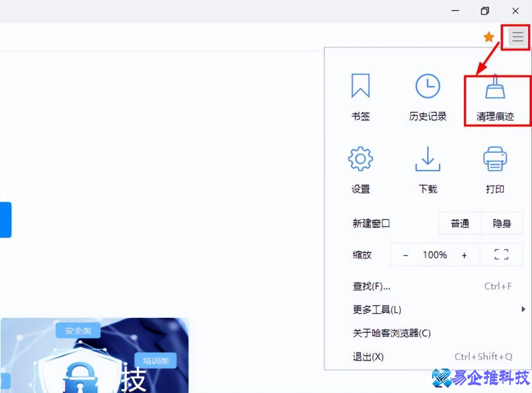Screen dimensions: 532x393
Task: Select 清理痕迹 to clear browsing traces
Action: point(495,96)
